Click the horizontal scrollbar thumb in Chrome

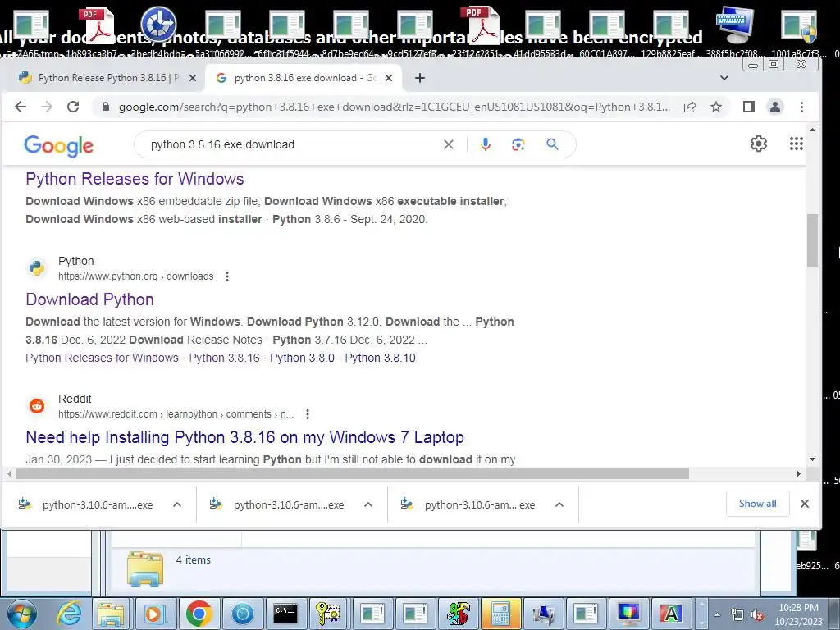[353, 474]
